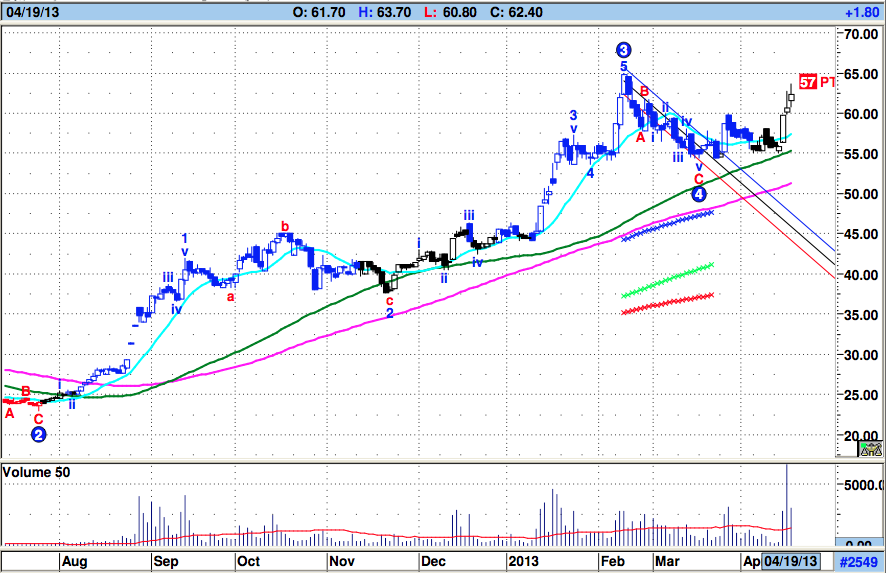Select the green crosshatch projection line
This screenshot has width=886, height=573.
point(667,280)
